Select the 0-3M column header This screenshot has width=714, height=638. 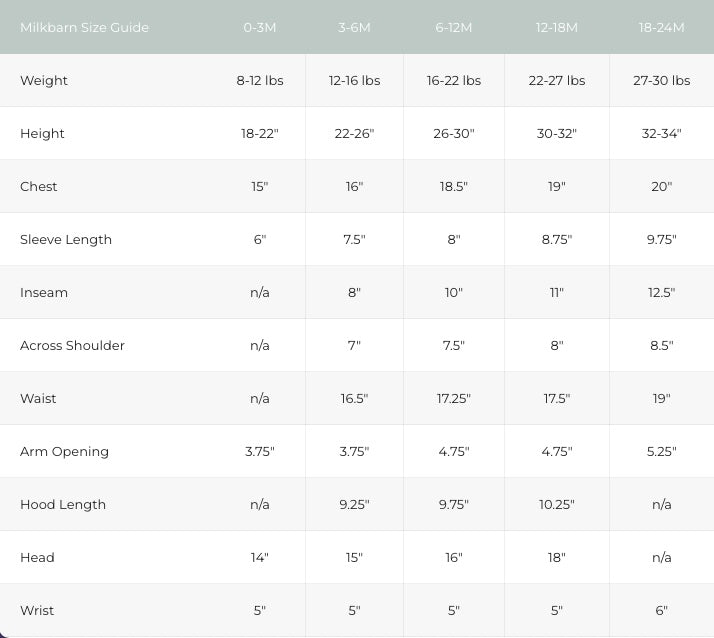tap(260, 27)
